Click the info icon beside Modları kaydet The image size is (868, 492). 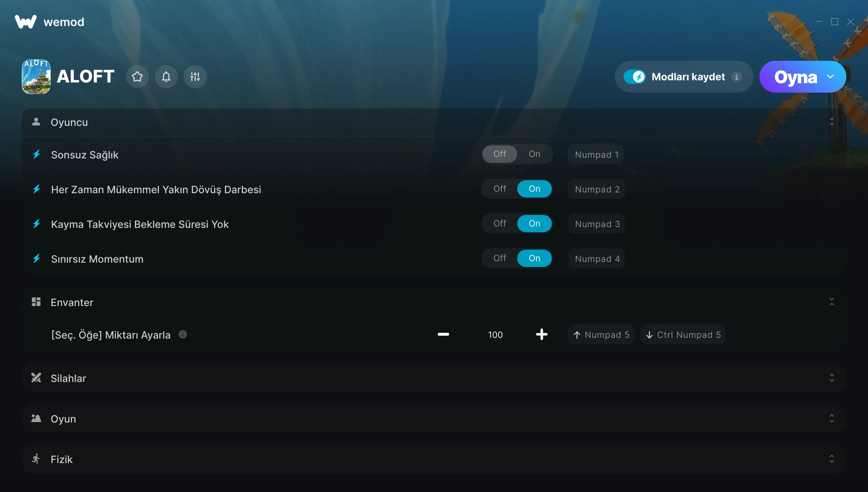click(736, 77)
